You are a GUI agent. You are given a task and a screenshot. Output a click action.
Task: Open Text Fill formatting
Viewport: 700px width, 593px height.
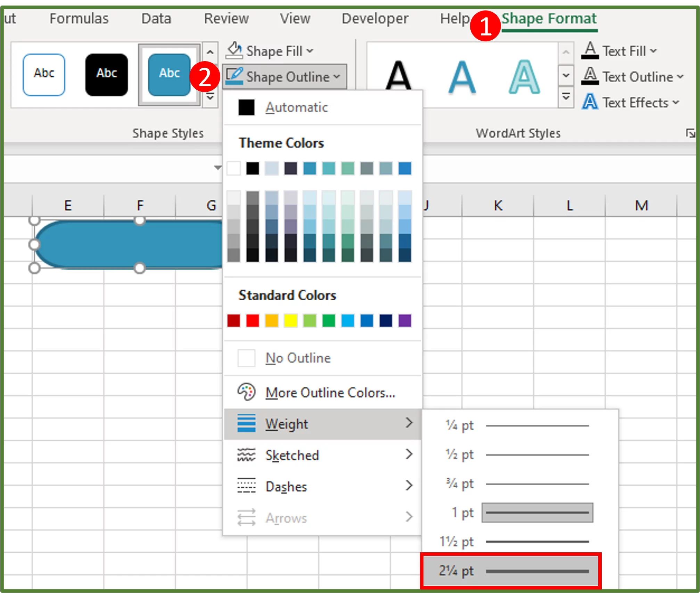click(x=591, y=50)
